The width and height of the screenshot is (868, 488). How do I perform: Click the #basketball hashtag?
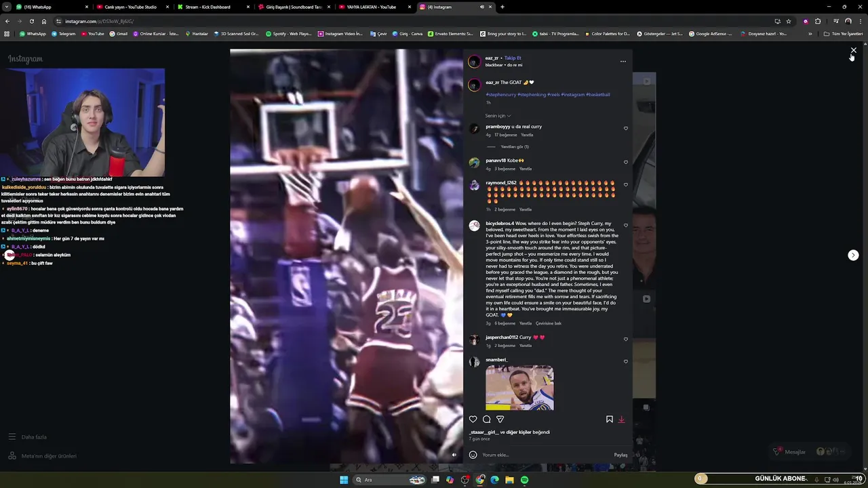(598, 94)
